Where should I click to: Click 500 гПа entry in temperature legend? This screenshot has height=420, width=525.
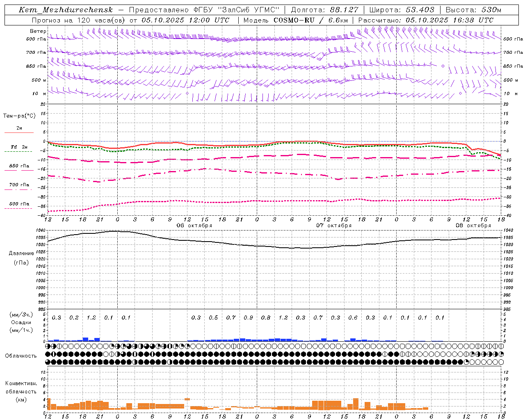19,204
